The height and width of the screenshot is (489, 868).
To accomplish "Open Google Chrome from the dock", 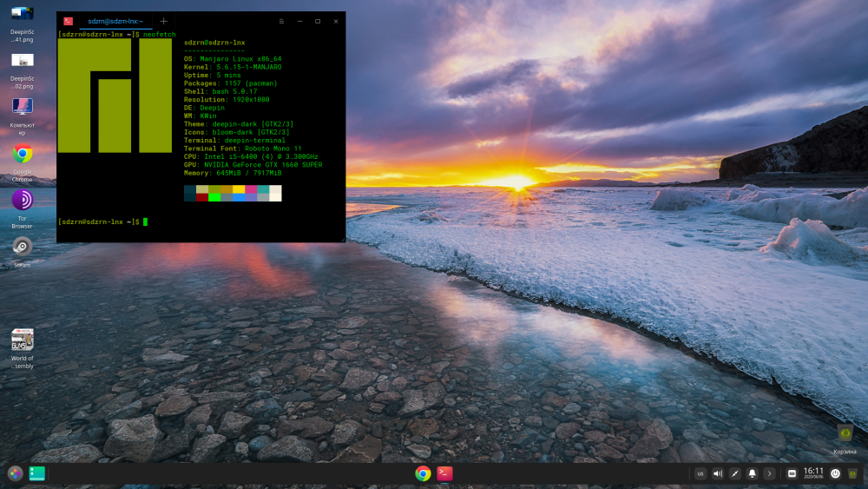I will pos(423,473).
